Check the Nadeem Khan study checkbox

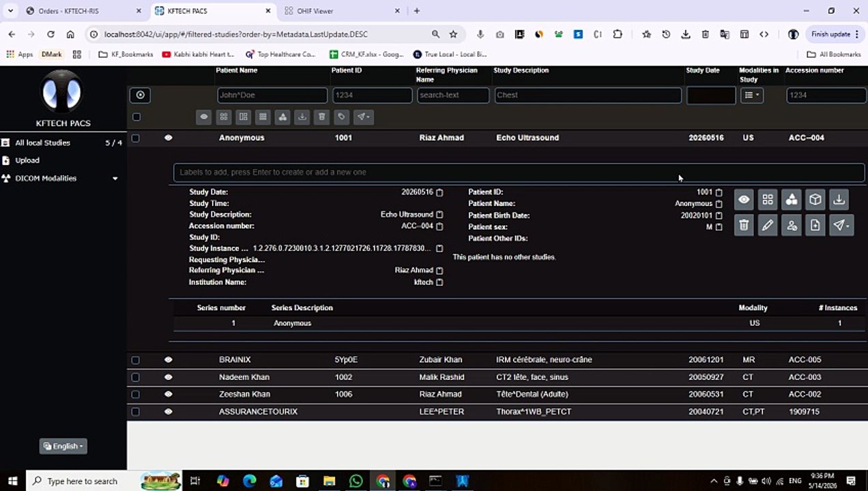[x=135, y=377]
